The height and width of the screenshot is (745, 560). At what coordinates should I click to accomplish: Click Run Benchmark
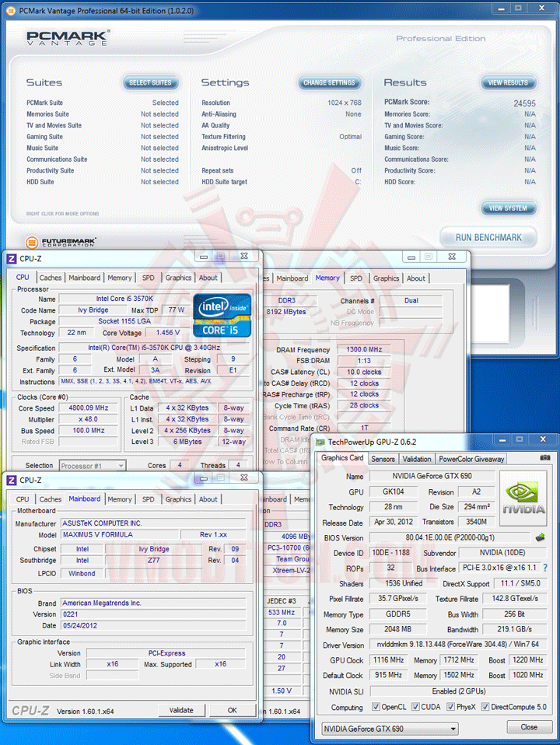point(488,237)
